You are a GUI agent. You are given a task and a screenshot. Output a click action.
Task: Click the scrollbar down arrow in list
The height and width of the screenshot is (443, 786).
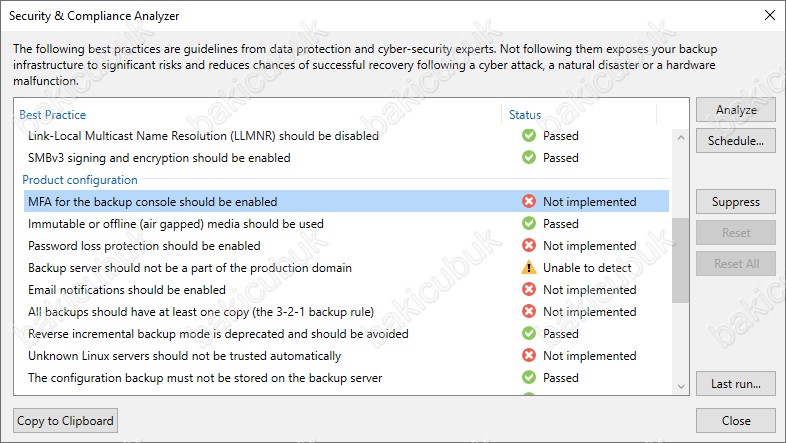click(681, 386)
